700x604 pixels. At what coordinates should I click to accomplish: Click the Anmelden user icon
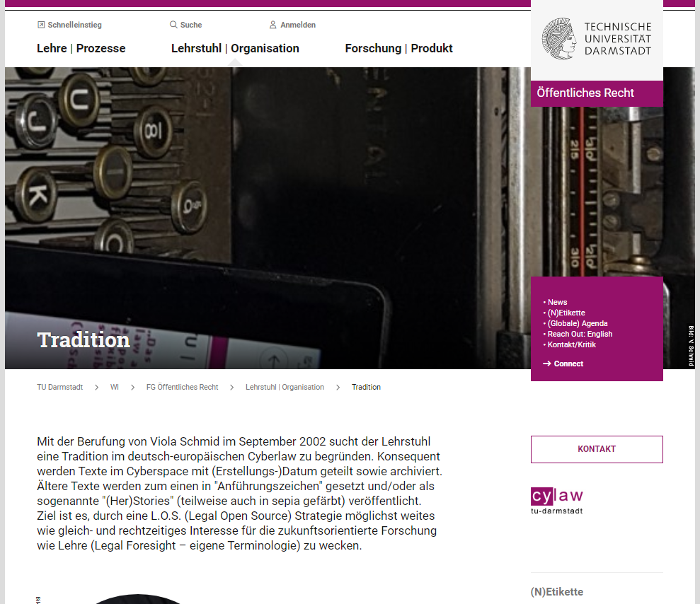coord(272,25)
